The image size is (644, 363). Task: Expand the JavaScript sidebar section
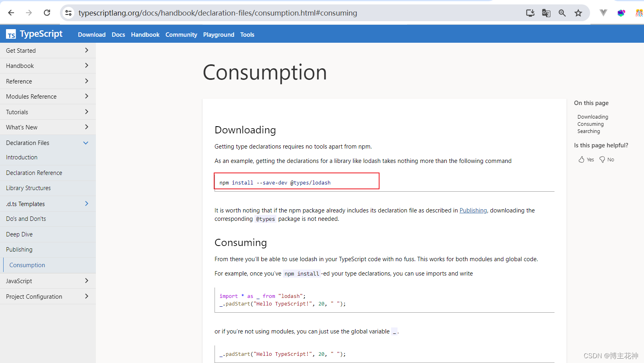pyautogui.click(x=48, y=281)
